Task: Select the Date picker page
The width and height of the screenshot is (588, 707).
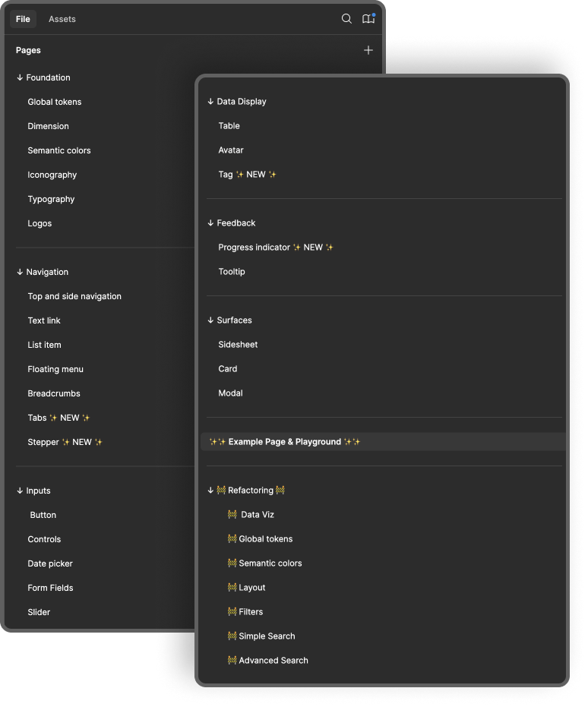Action: click(50, 563)
